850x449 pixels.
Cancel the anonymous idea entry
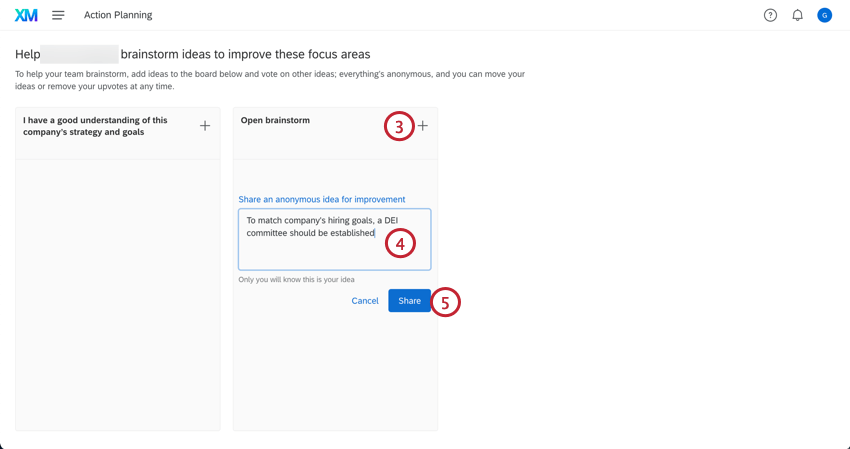pyautogui.click(x=365, y=301)
